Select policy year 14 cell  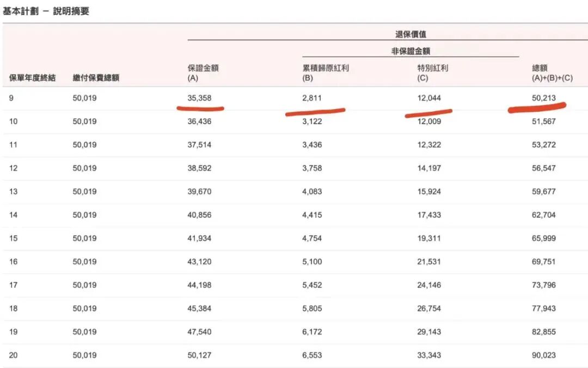click(14, 215)
